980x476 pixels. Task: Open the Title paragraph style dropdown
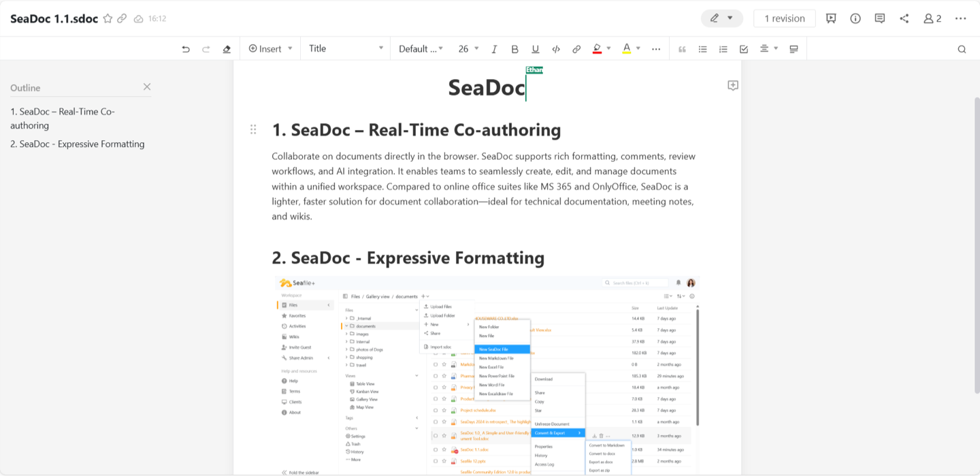346,49
